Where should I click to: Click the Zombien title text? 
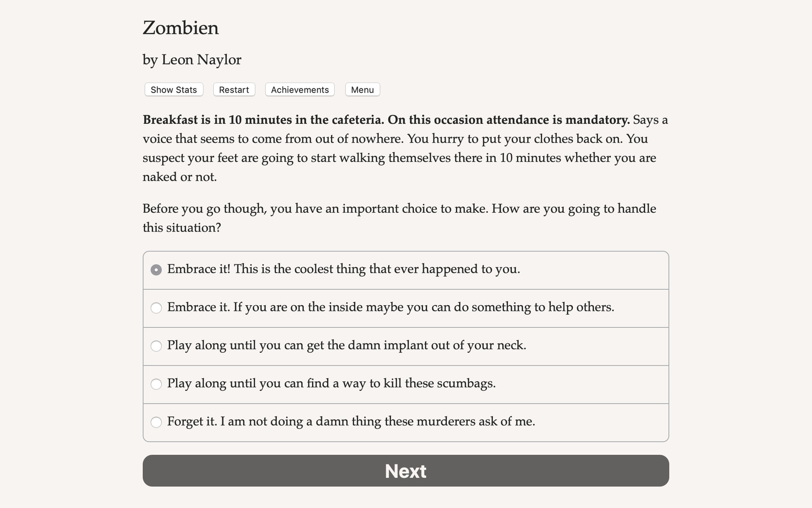(180, 28)
